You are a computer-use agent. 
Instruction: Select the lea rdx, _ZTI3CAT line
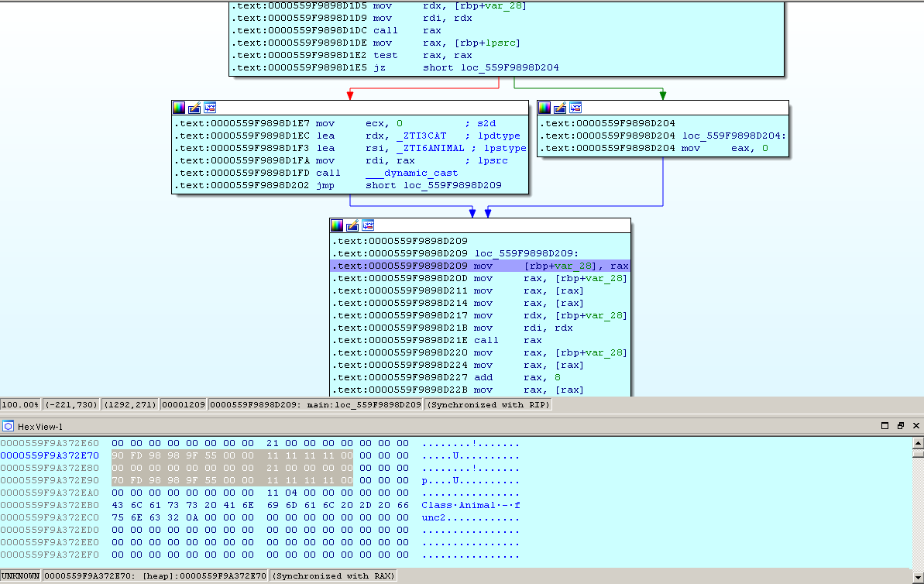[x=347, y=136]
